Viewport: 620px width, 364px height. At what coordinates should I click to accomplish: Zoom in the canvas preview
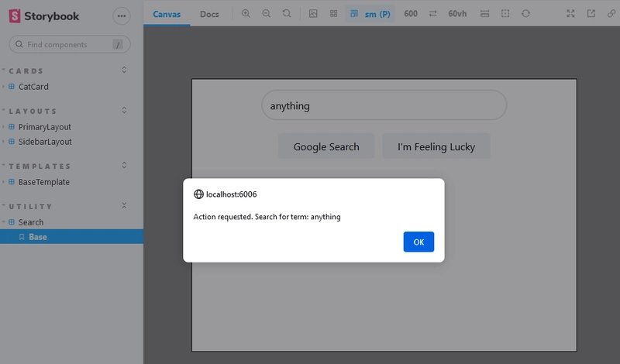pos(246,14)
